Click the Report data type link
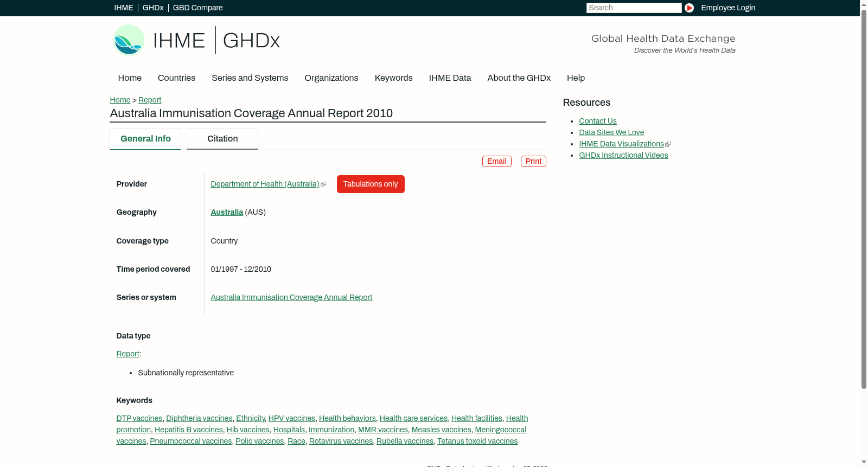 127,354
